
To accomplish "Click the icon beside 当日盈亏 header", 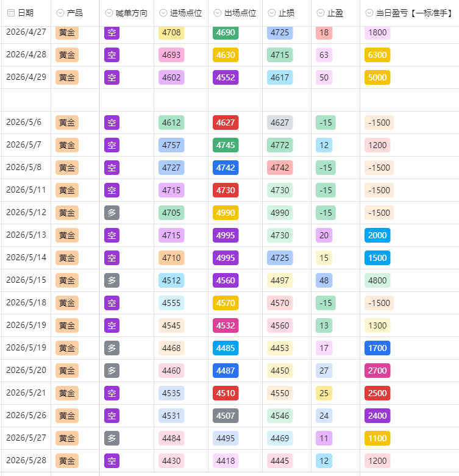I will 369,13.
